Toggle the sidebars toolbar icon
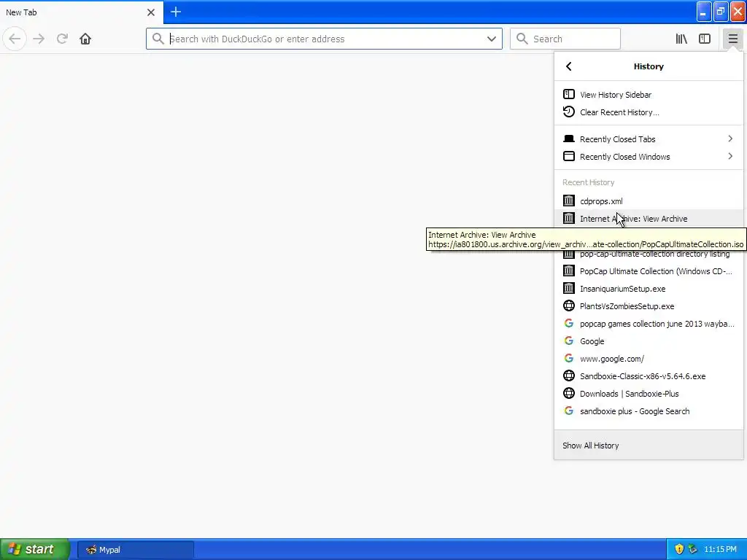This screenshot has width=747, height=560. click(x=705, y=39)
